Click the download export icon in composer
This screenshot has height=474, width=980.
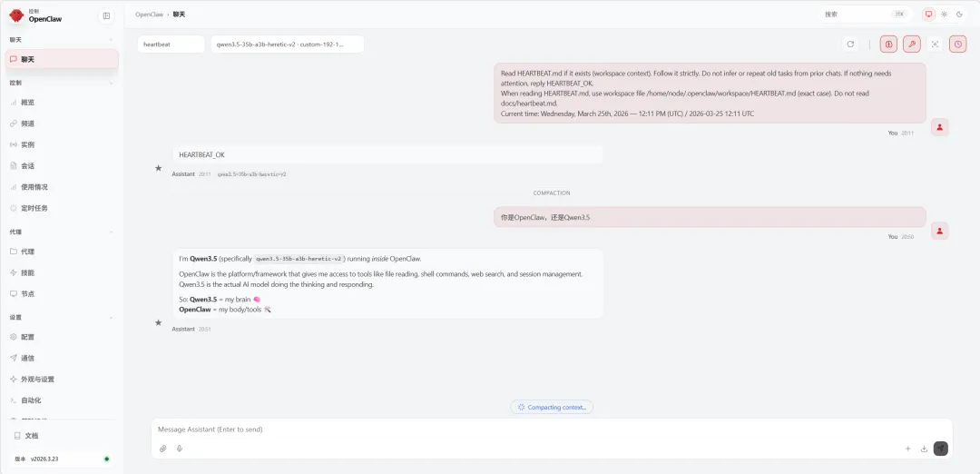point(924,449)
